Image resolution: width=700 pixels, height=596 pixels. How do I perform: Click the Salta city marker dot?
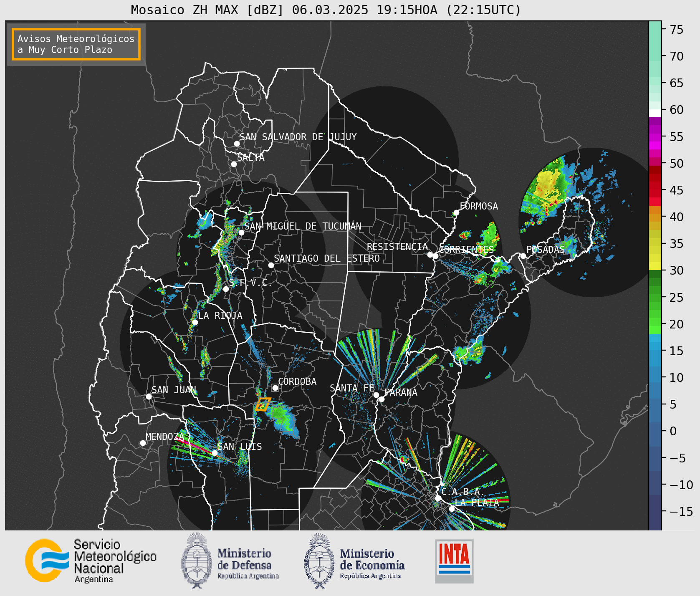[x=234, y=164]
